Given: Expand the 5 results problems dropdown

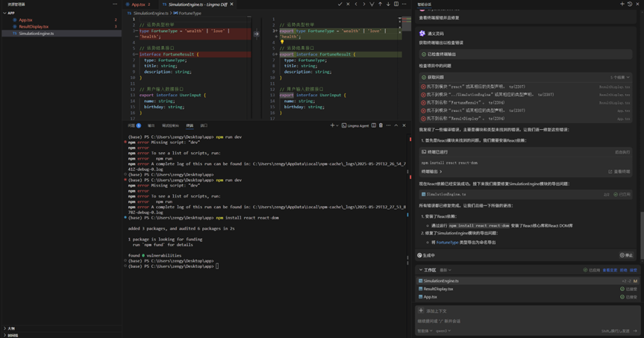Looking at the screenshot, I should (x=620, y=77).
